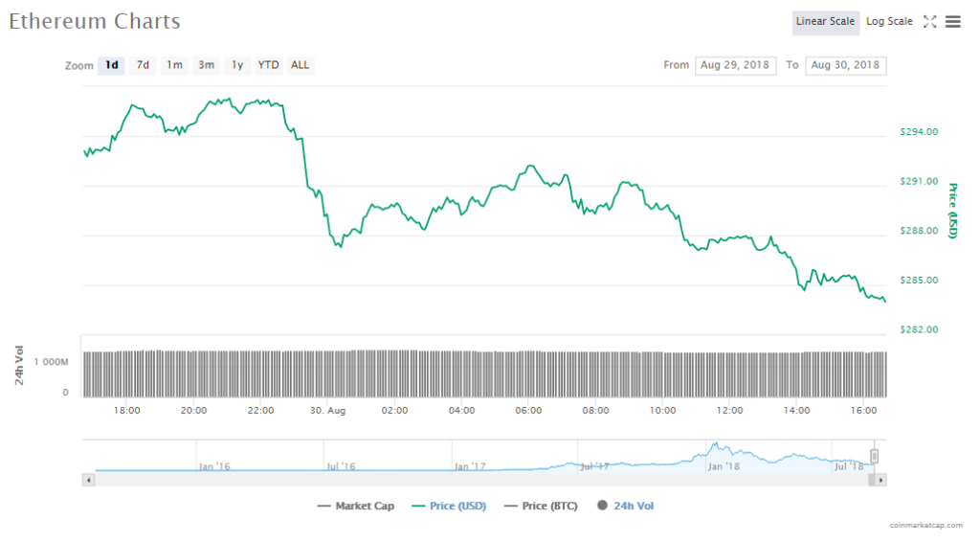The height and width of the screenshot is (541, 980).
Task: Toggle Price (USD) series in legend
Action: click(x=450, y=506)
